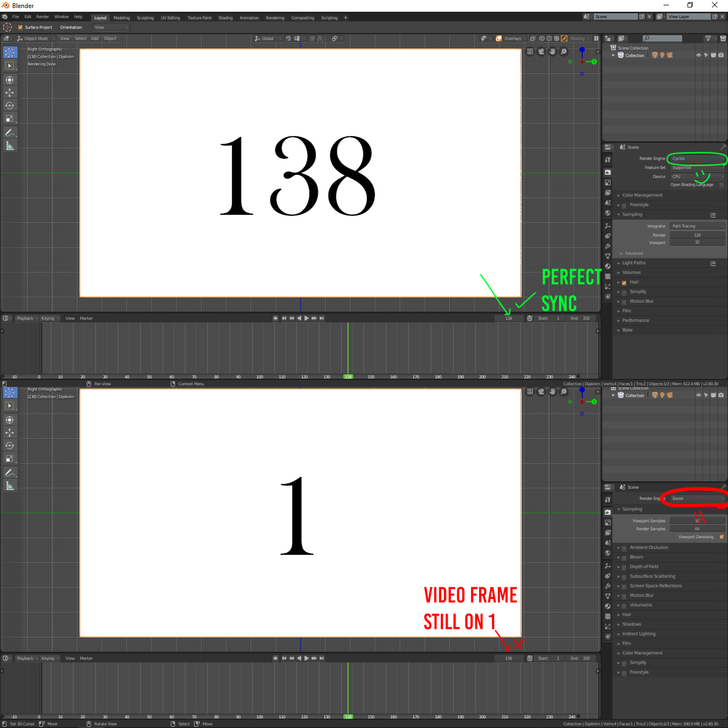The height and width of the screenshot is (728, 728).
Task: Open the Device dropdown showing CPU
Action: point(698,176)
